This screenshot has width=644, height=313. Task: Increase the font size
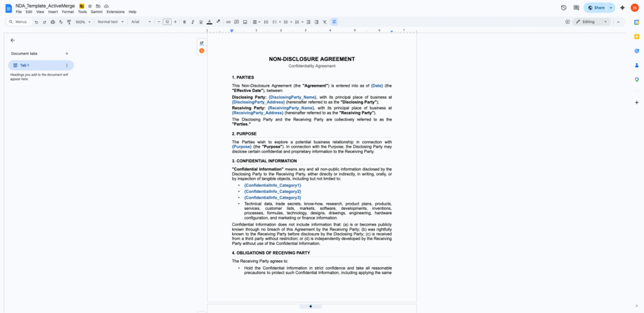[x=175, y=22]
